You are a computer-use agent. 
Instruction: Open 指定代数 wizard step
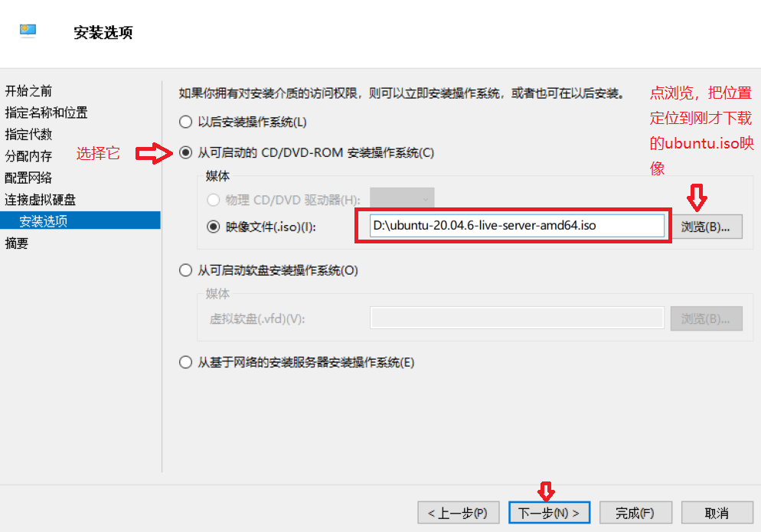pos(28,135)
